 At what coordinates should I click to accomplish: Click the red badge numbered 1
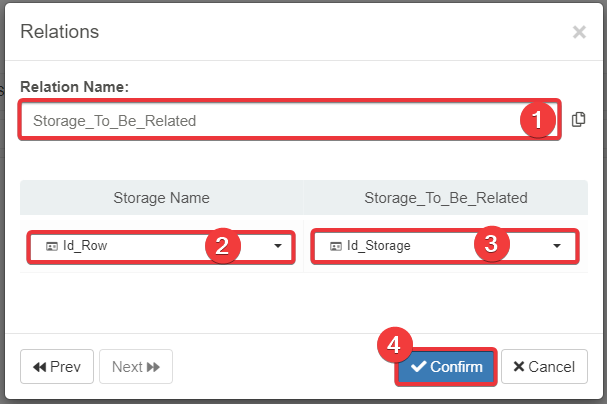click(537, 120)
